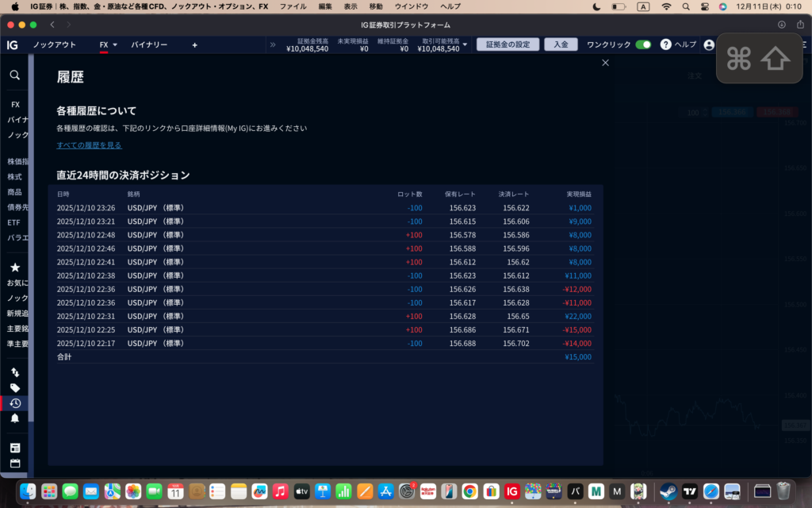Image resolution: width=812 pixels, height=508 pixels.
Task: Switch to the ノックアウト tab
Action: (55, 45)
